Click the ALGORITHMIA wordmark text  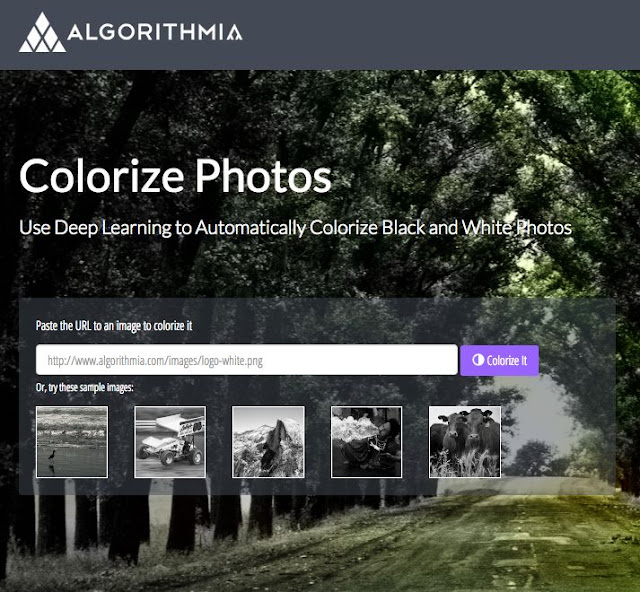pyautogui.click(x=155, y=32)
